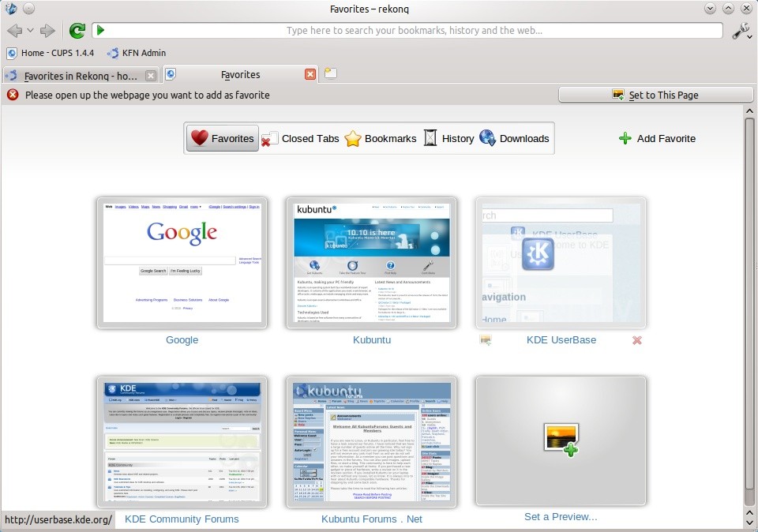Click the set preview icon under the KDE UserBase thumbnail
This screenshot has width=758, height=532.
486,340
